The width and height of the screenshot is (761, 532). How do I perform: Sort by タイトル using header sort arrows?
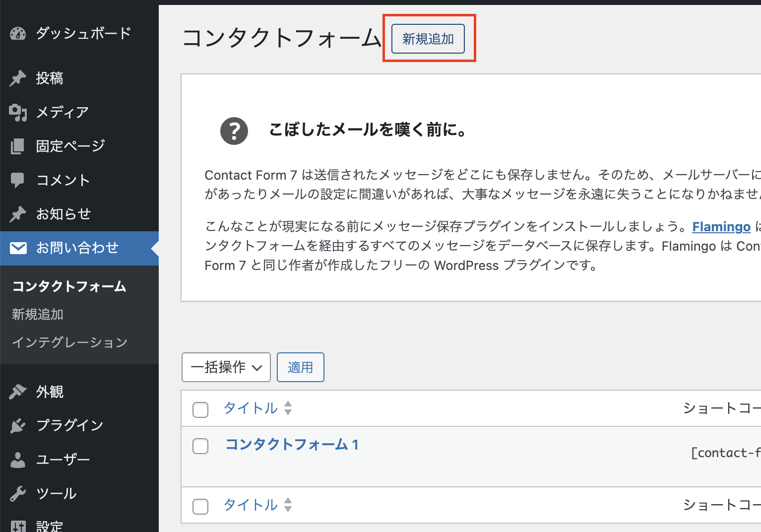coord(288,408)
